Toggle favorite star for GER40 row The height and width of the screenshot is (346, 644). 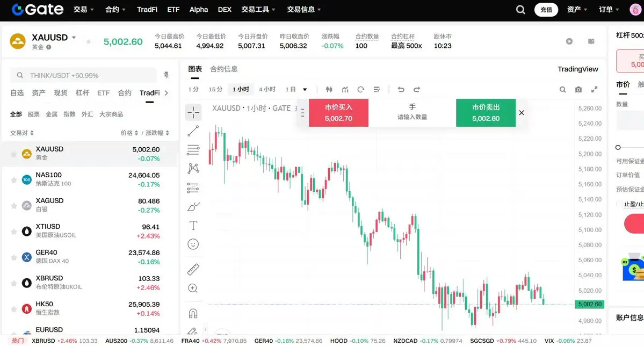click(x=13, y=257)
